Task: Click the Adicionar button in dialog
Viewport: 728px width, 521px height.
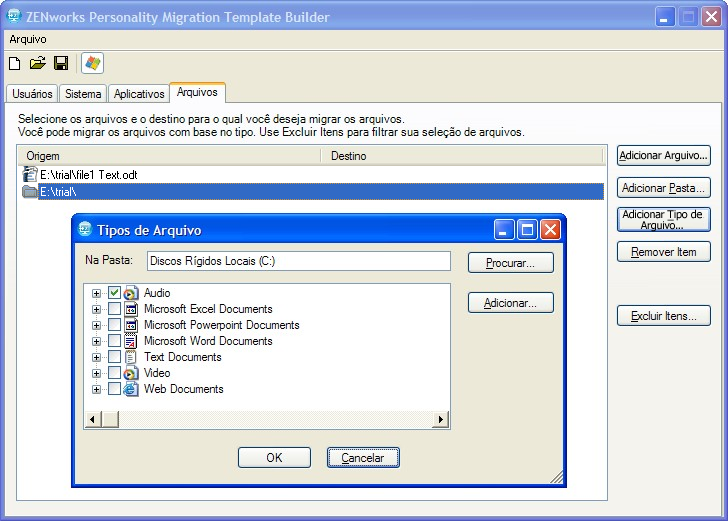Action: pos(511,303)
